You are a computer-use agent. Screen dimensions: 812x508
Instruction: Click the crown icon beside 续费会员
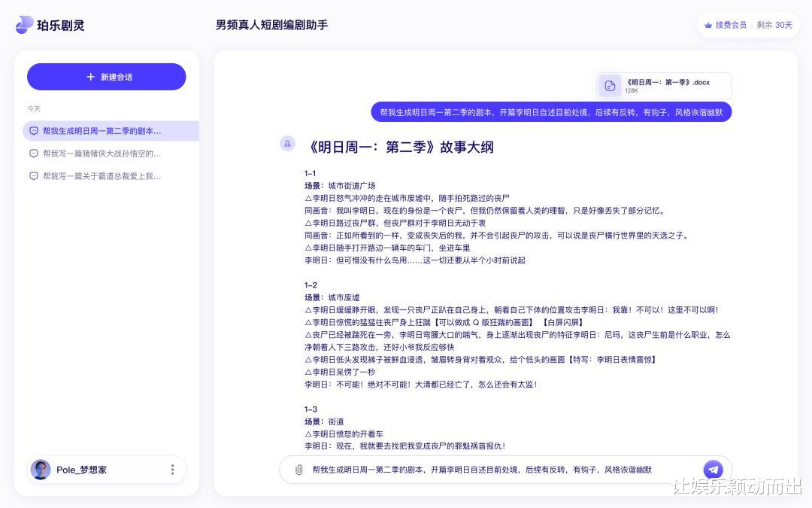[708, 25]
